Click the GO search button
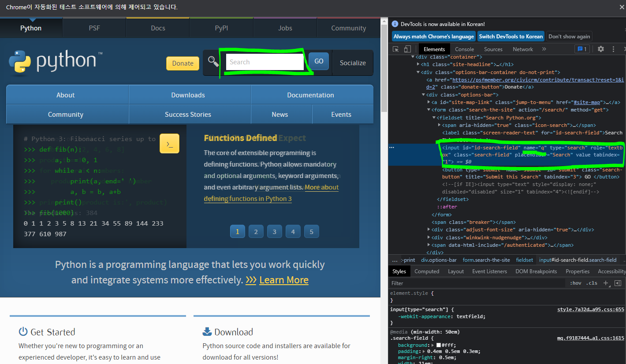This screenshot has width=626, height=364. pos(319,61)
